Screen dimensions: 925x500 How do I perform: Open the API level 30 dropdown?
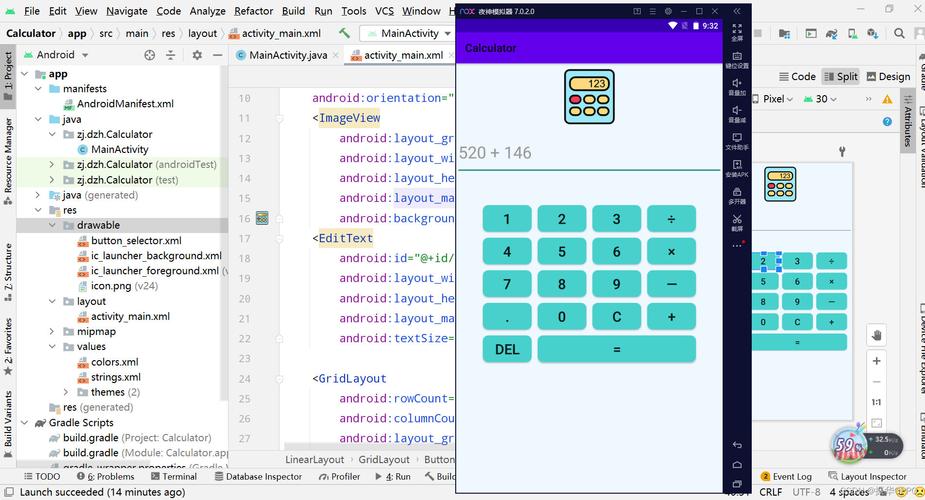(x=827, y=99)
